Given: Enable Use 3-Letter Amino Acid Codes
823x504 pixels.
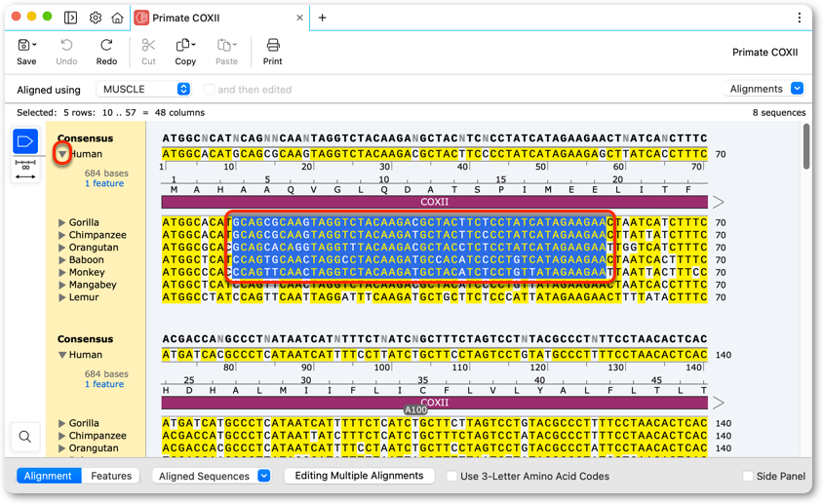Looking at the screenshot, I should click(451, 476).
